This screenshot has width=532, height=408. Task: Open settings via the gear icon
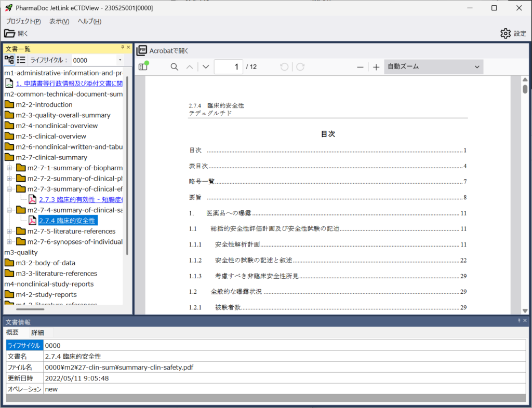click(x=506, y=33)
